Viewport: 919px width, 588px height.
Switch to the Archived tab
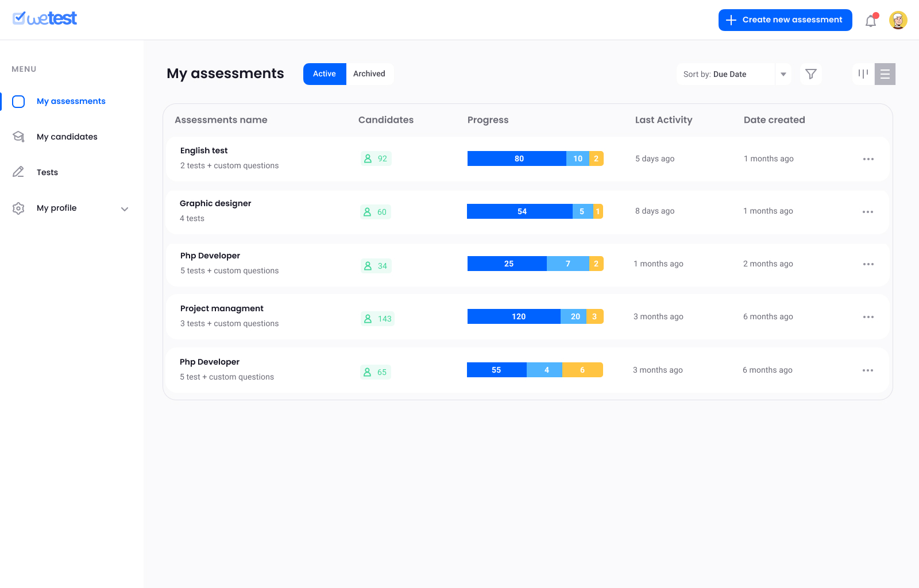tap(369, 74)
